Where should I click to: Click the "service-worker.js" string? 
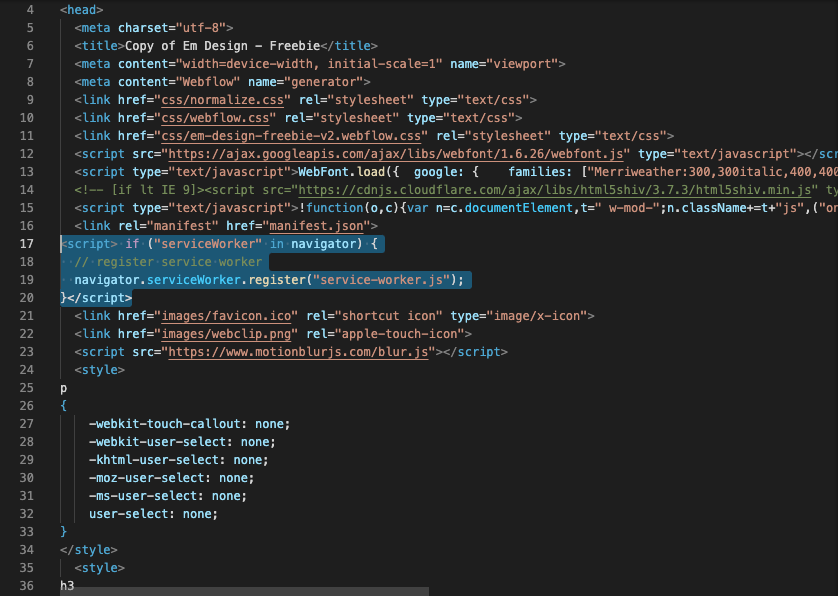coord(382,280)
